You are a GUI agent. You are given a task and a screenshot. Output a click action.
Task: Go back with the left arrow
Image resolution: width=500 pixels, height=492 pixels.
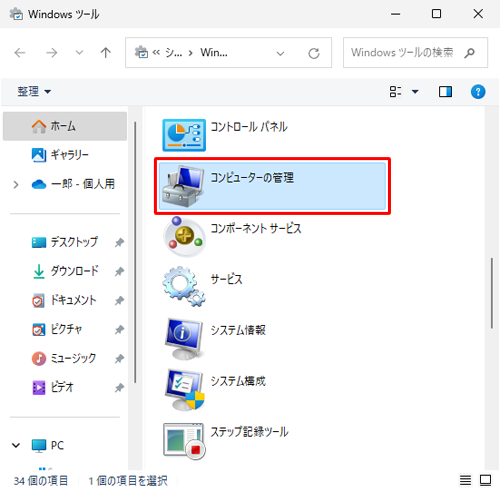point(20,53)
